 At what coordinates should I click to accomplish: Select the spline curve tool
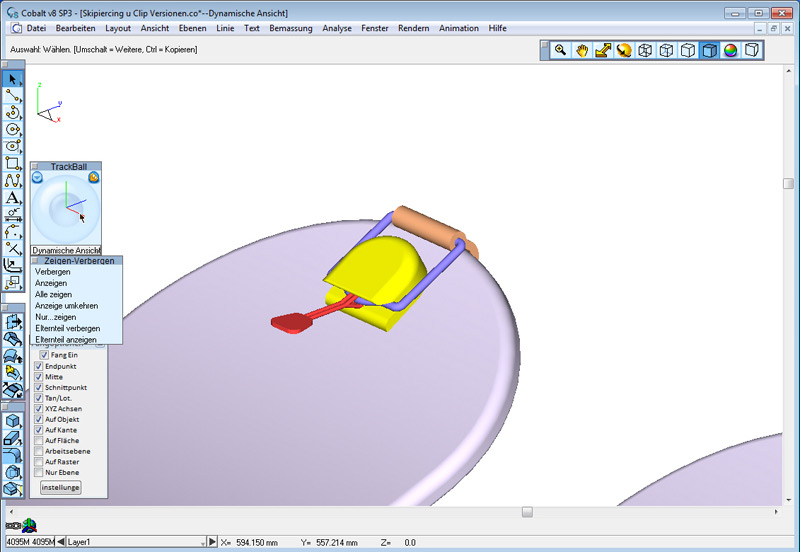tap(13, 180)
